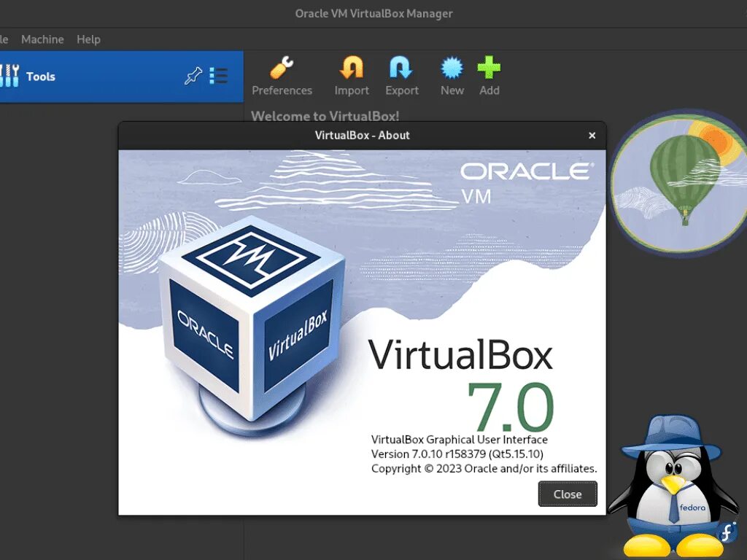Image resolution: width=747 pixels, height=560 pixels.
Task: Click the 'VirtualBox Graphical User Interface' text
Action: click(460, 440)
